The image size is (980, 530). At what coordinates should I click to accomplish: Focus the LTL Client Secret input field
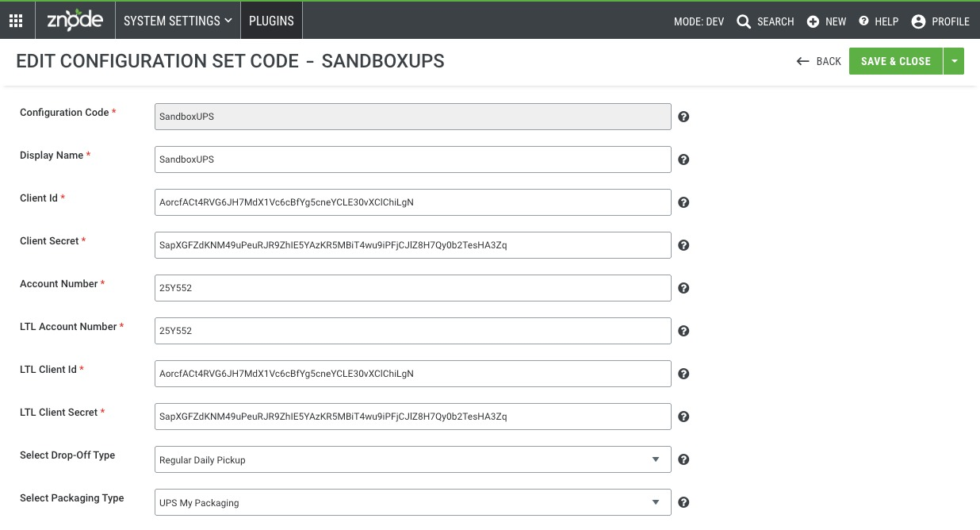[413, 417]
